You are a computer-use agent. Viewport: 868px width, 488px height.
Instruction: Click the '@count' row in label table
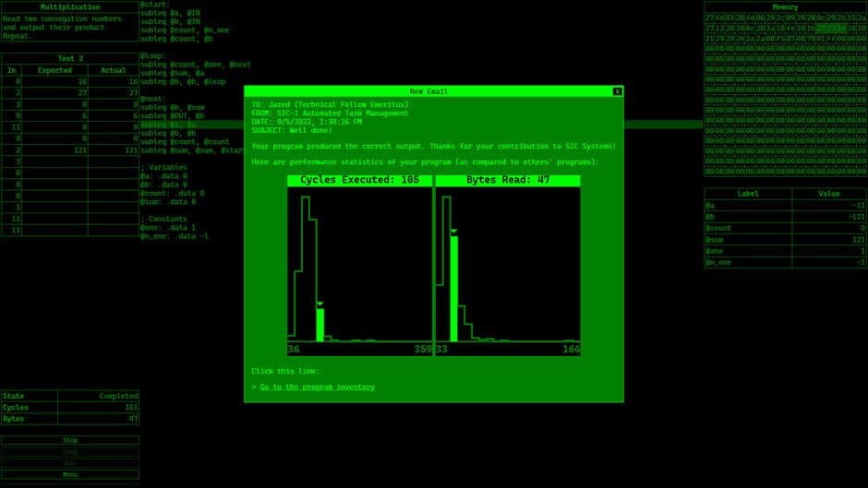[785, 228]
